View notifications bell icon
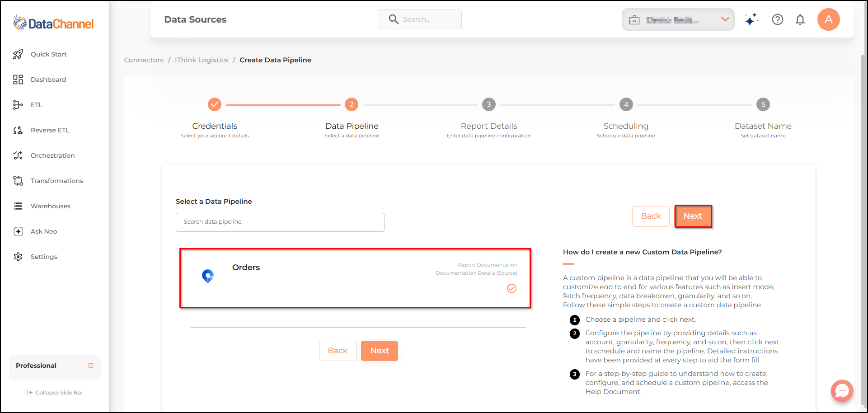This screenshot has height=413, width=868. click(x=800, y=19)
